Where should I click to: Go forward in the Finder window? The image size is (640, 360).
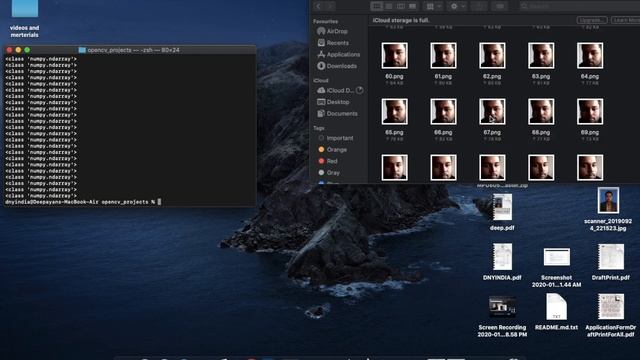(330, 6)
